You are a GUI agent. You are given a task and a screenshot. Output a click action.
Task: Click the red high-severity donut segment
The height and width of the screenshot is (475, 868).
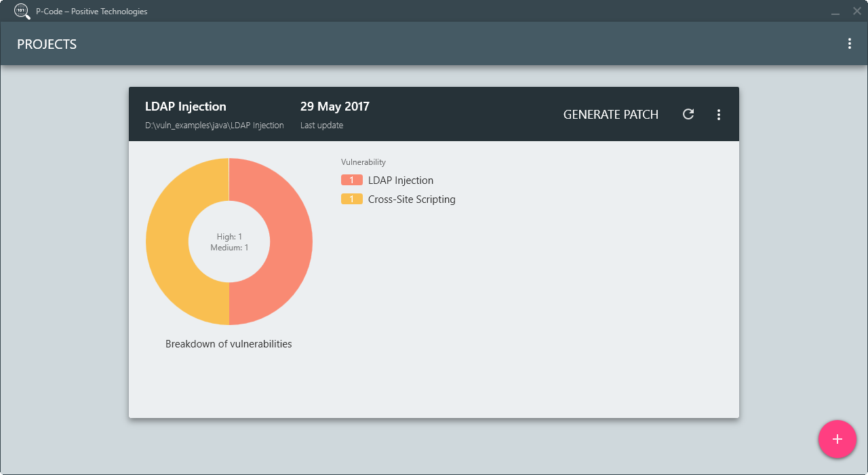[x=290, y=242]
